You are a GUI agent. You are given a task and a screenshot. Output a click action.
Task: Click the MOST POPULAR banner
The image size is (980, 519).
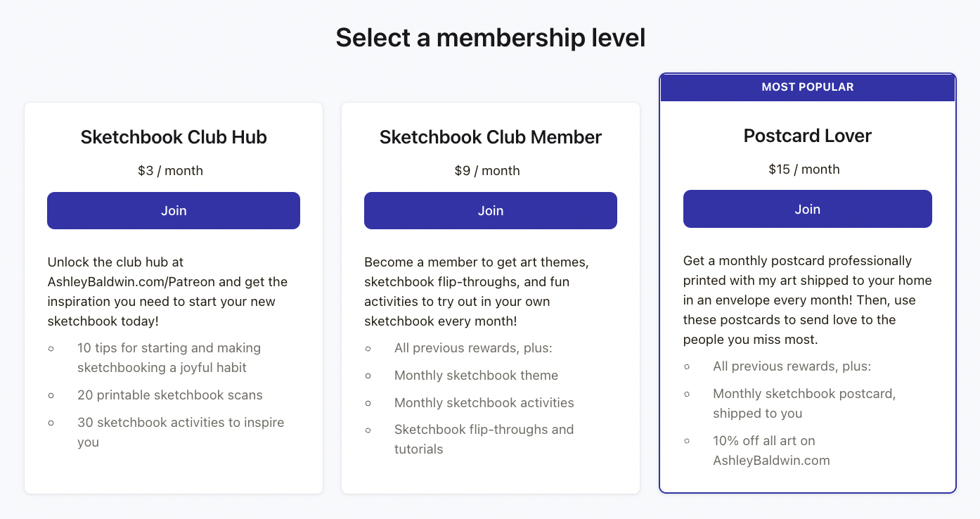click(807, 87)
